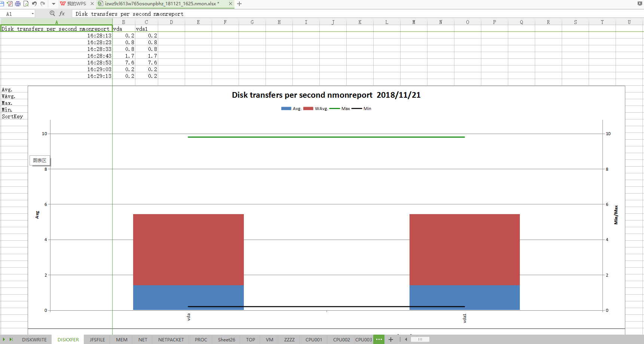The image size is (644, 344).
Task: Select cell A1 with Disk transfers text
Action: (56, 29)
